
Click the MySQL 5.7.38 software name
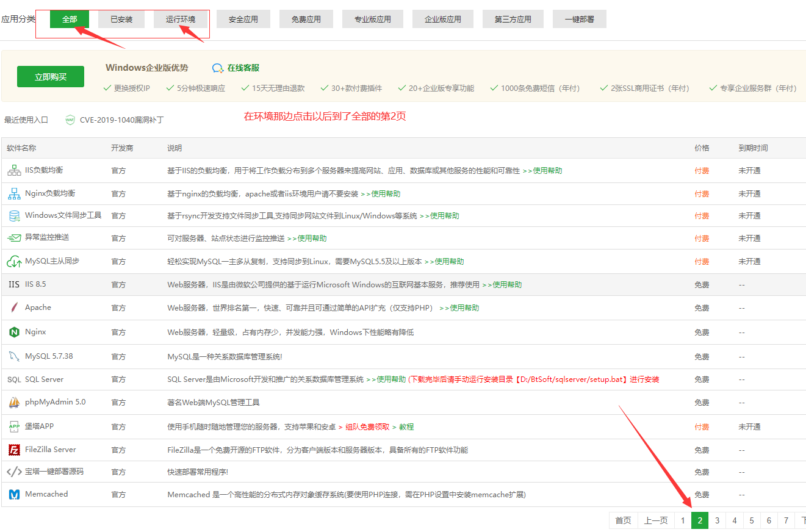(49, 356)
